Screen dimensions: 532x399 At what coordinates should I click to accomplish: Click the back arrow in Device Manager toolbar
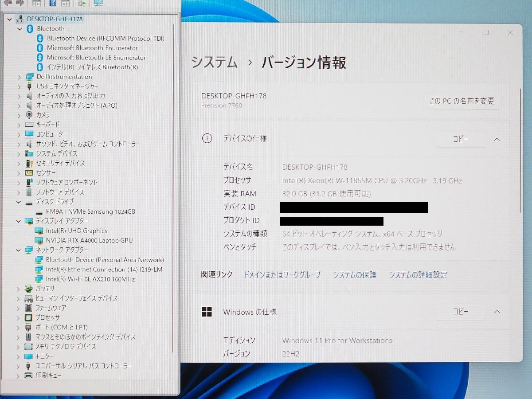[8, 3]
